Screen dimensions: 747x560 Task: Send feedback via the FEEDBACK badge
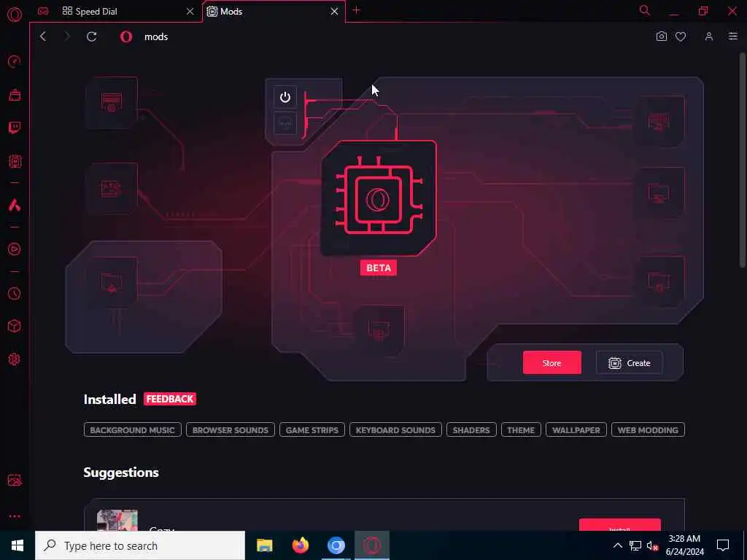click(x=170, y=399)
